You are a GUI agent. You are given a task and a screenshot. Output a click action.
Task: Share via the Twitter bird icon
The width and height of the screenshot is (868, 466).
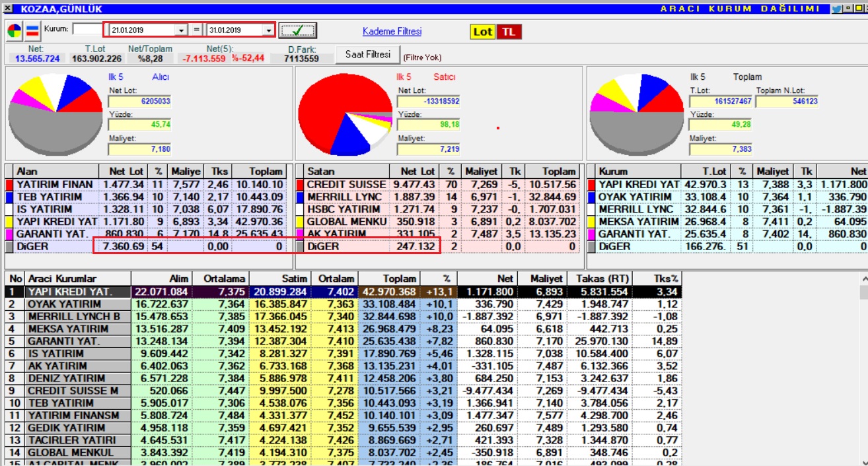pyautogui.click(x=836, y=9)
